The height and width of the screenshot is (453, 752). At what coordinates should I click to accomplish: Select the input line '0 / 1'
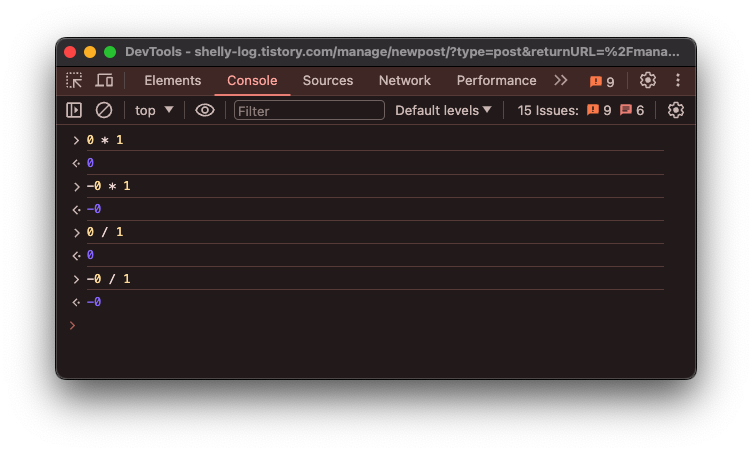tap(105, 232)
